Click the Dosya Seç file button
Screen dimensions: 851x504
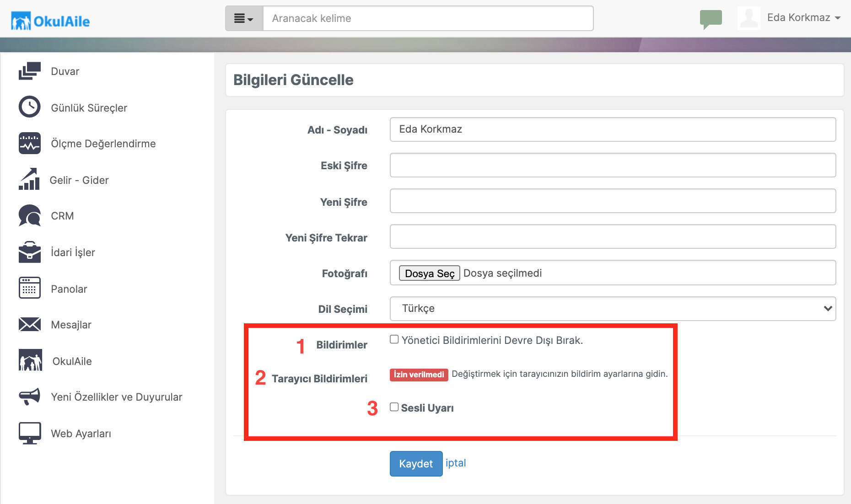[x=430, y=273]
